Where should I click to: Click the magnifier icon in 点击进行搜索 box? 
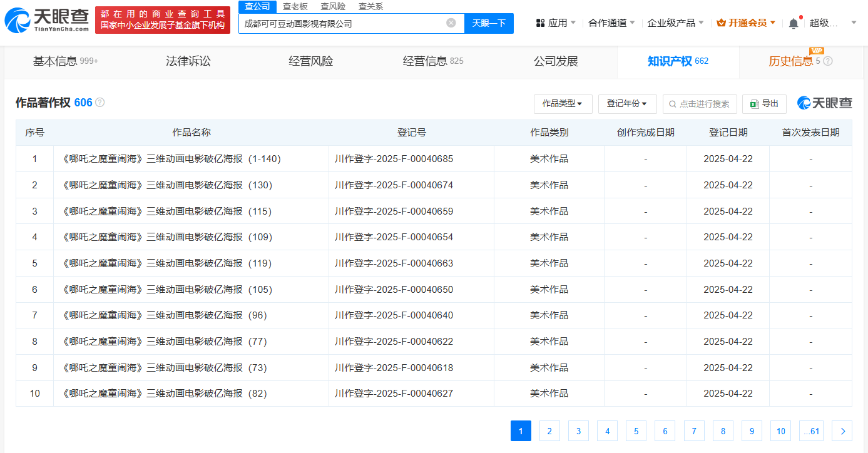(x=672, y=104)
